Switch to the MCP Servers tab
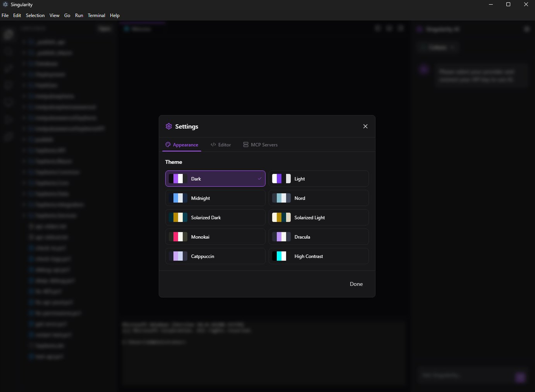535x392 pixels. (x=260, y=145)
